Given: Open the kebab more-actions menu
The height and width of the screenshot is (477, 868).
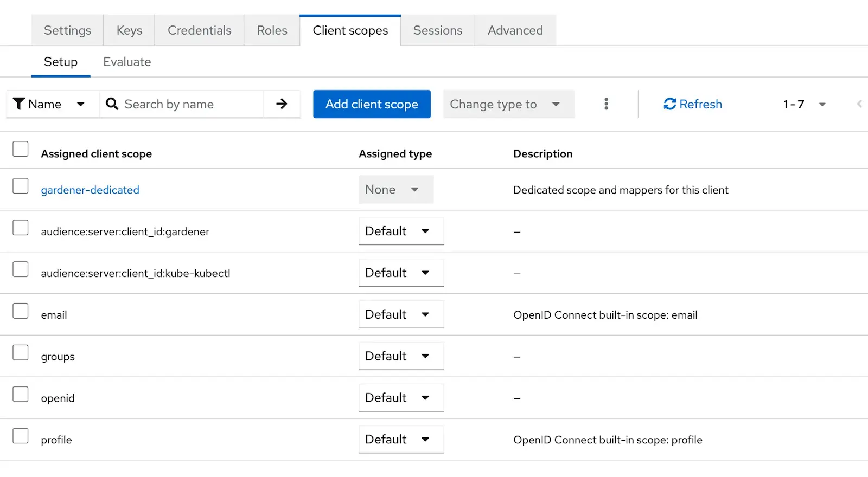Looking at the screenshot, I should [606, 104].
